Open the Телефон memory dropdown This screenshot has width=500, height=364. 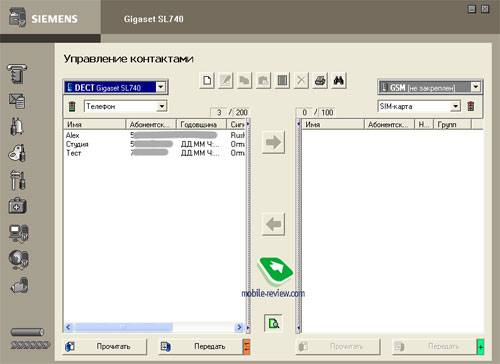(125, 106)
